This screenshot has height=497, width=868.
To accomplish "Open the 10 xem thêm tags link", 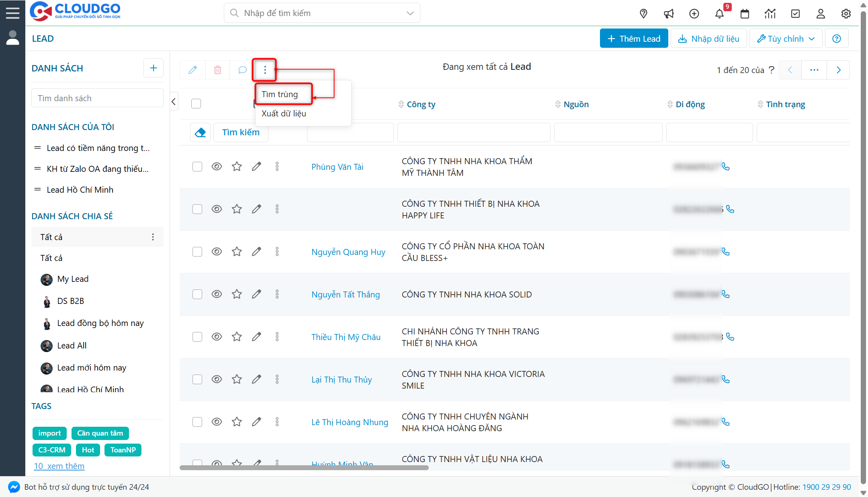I will coord(59,466).
